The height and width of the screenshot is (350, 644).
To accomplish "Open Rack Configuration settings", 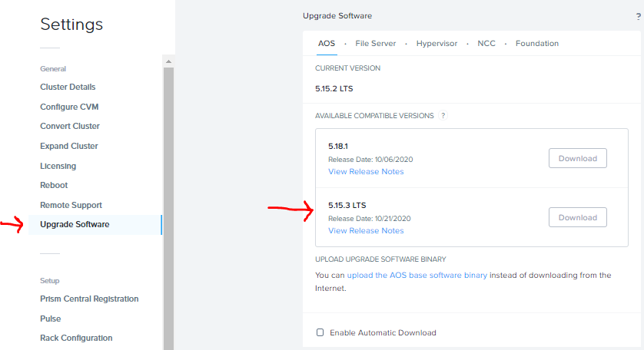I will 76,338.
